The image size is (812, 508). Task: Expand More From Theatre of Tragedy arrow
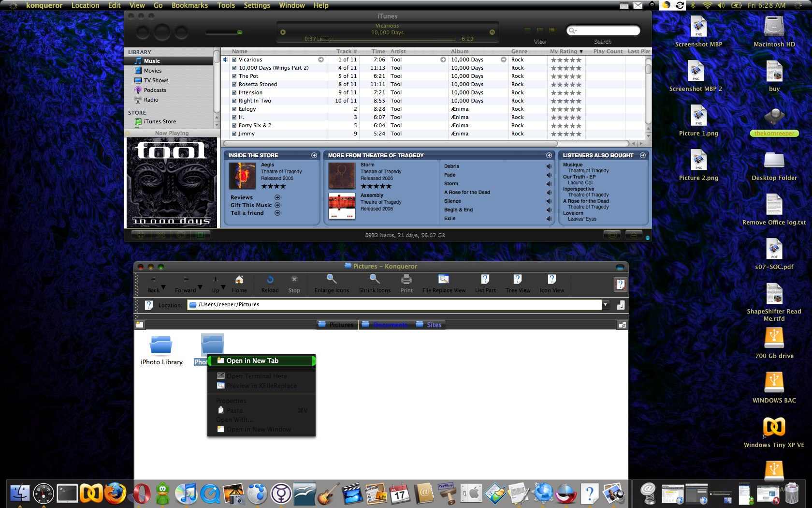tap(549, 155)
